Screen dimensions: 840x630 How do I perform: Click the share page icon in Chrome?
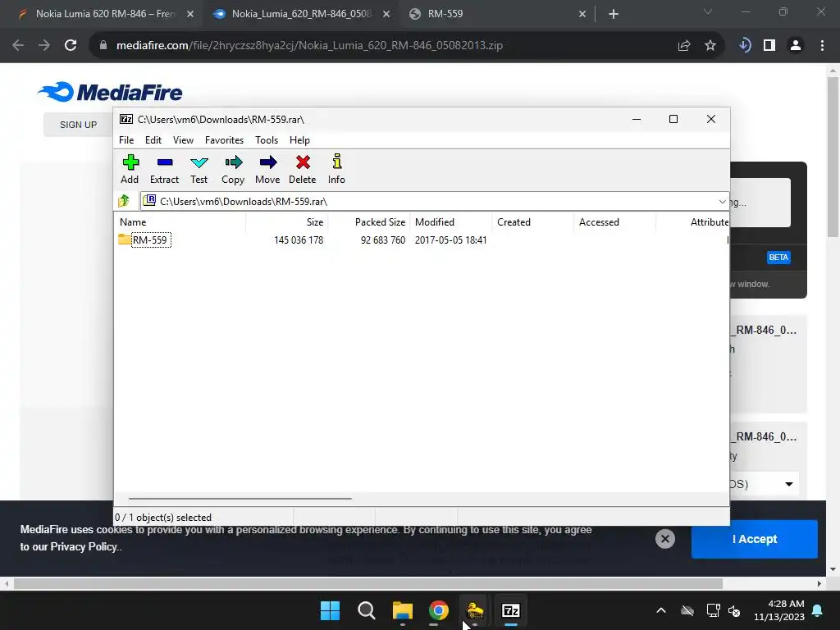pyautogui.click(x=684, y=46)
